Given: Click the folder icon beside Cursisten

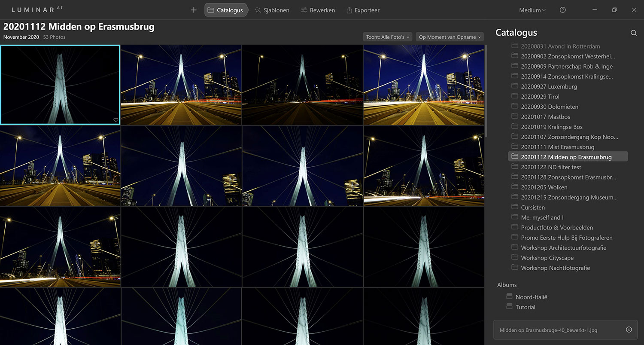Looking at the screenshot, I should 515,207.
